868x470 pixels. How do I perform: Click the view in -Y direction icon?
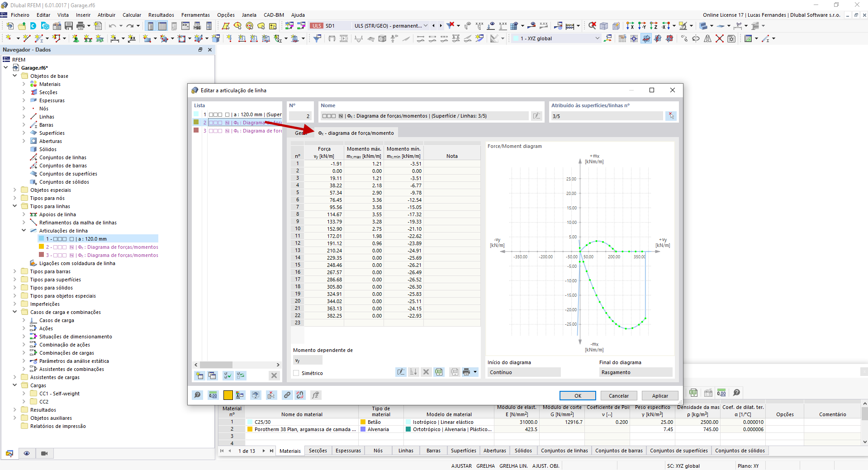pyautogui.click(x=642, y=26)
